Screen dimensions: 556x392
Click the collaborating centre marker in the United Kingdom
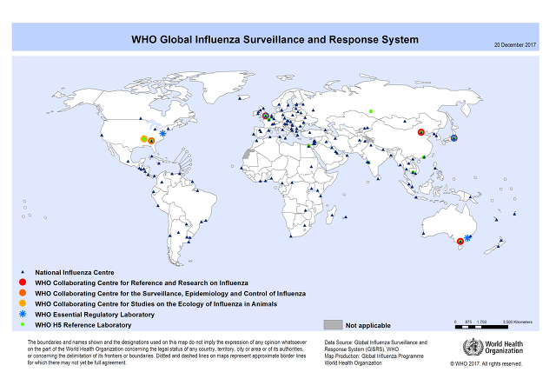[266, 116]
